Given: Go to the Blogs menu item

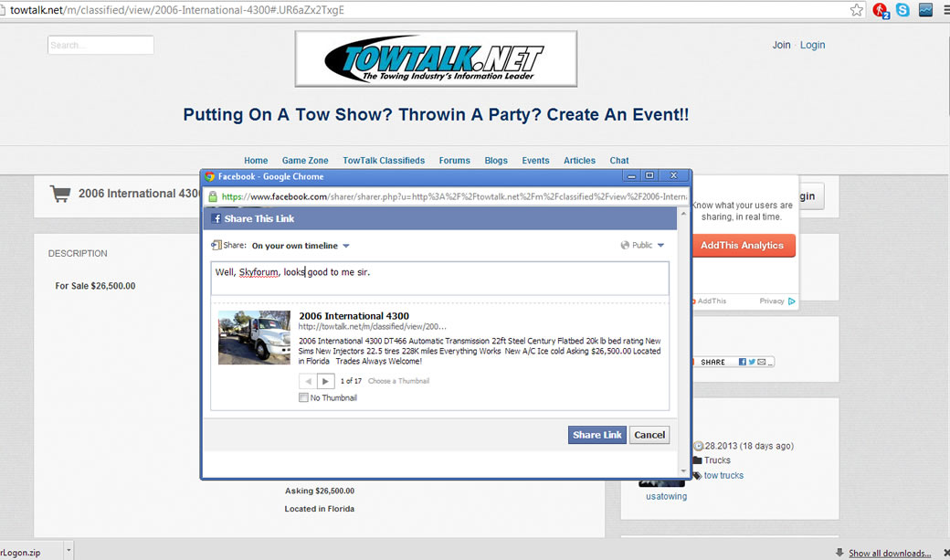Looking at the screenshot, I should point(496,161).
